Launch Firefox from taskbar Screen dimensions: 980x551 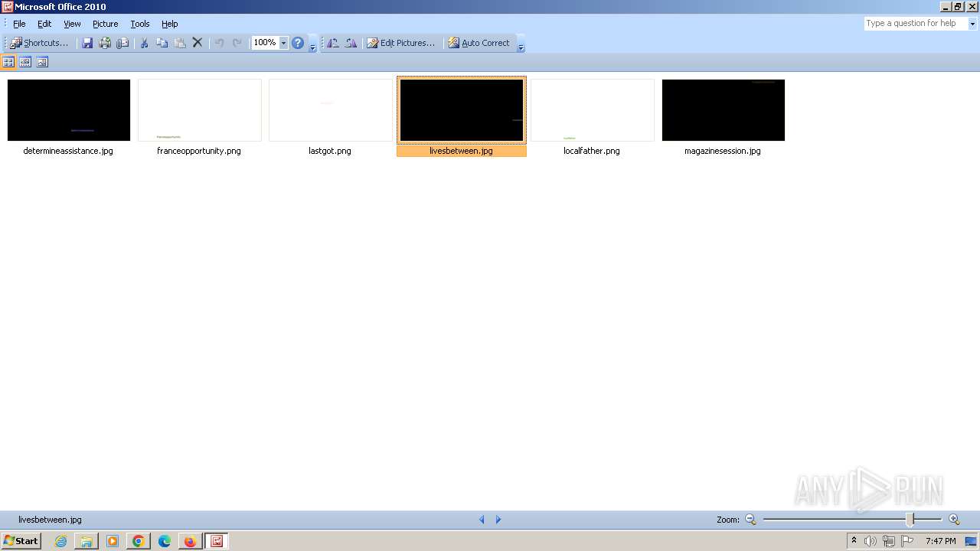pos(190,541)
